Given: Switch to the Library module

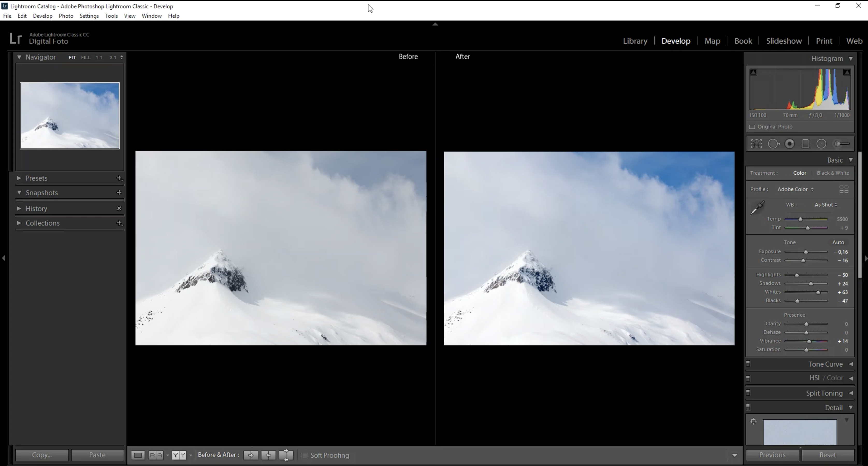Looking at the screenshot, I should [635, 41].
